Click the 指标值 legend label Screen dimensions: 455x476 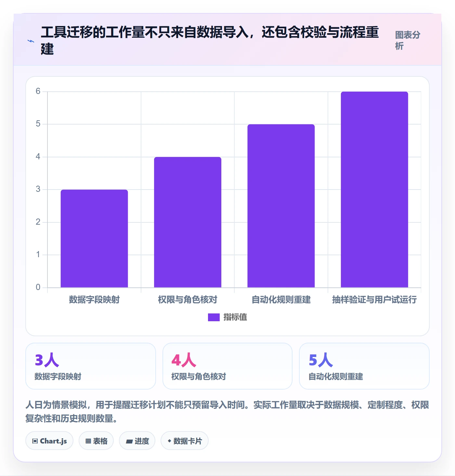[x=235, y=317]
